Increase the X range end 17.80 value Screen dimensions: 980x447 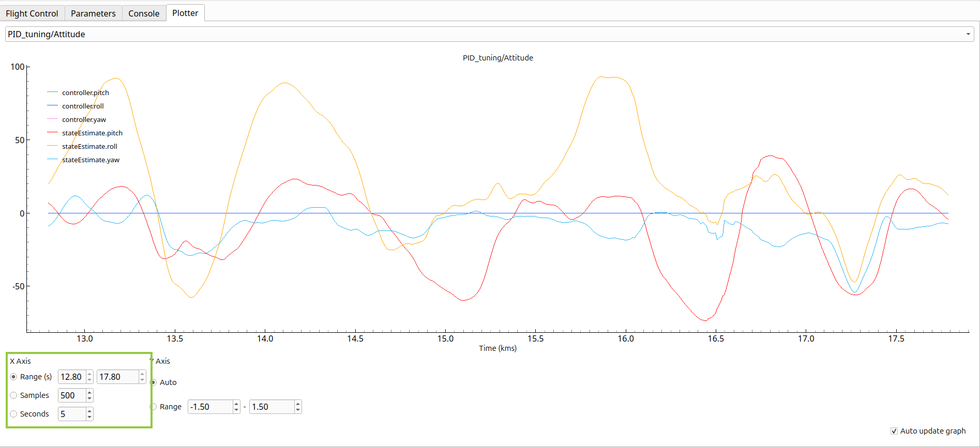[x=143, y=374]
